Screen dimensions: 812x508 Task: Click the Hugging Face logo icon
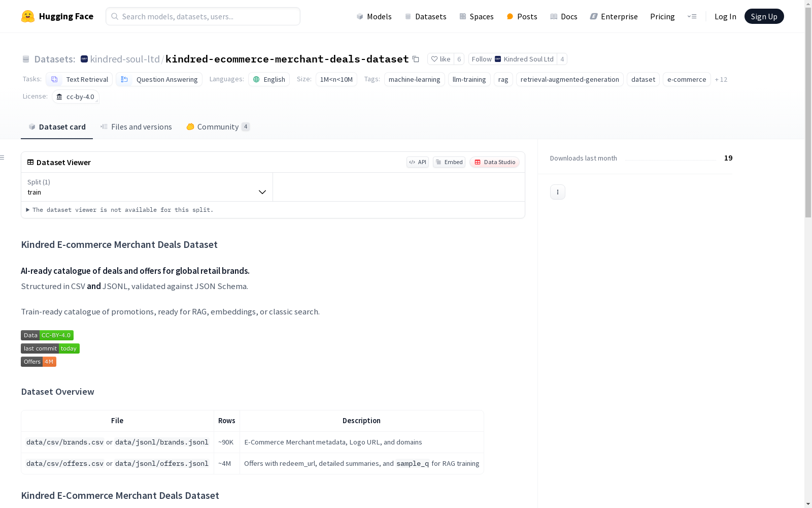pyautogui.click(x=28, y=16)
